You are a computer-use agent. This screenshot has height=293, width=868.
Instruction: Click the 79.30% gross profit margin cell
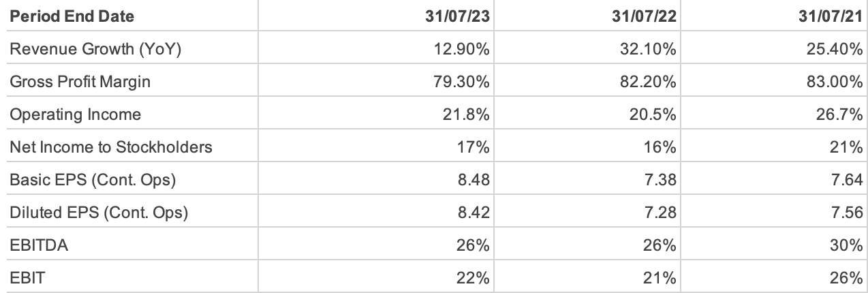[x=465, y=82]
